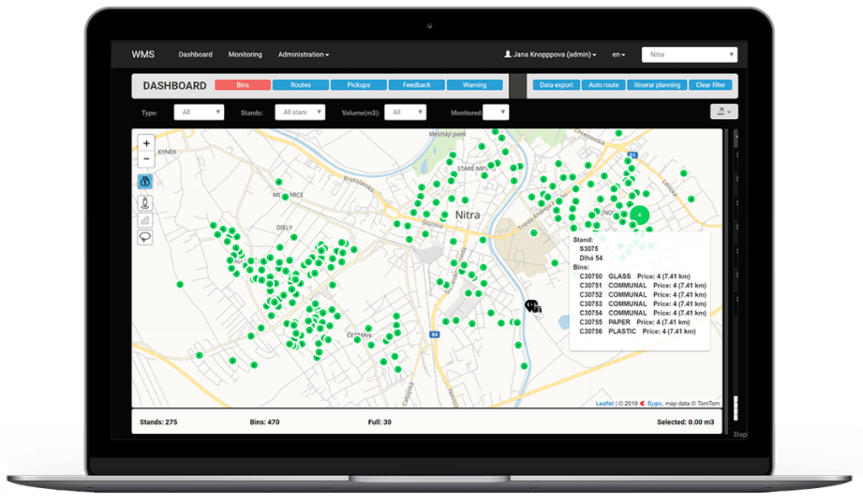Click the filter icon on the right
Screen dimensions: 863x504
723,110
